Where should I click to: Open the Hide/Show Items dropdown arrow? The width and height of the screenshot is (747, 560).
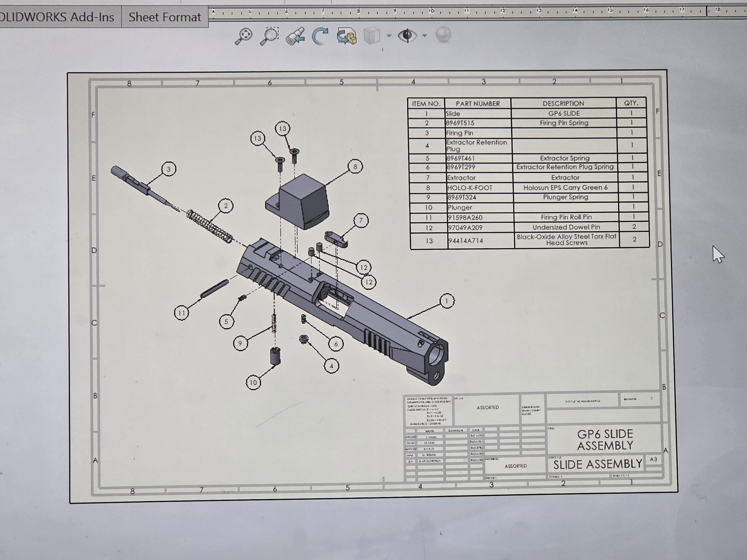(x=424, y=35)
